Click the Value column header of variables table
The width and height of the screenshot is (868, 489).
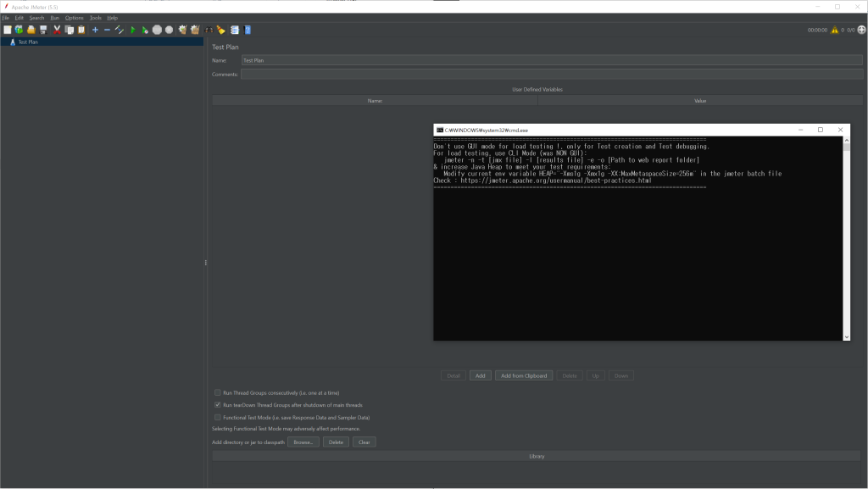tap(700, 101)
